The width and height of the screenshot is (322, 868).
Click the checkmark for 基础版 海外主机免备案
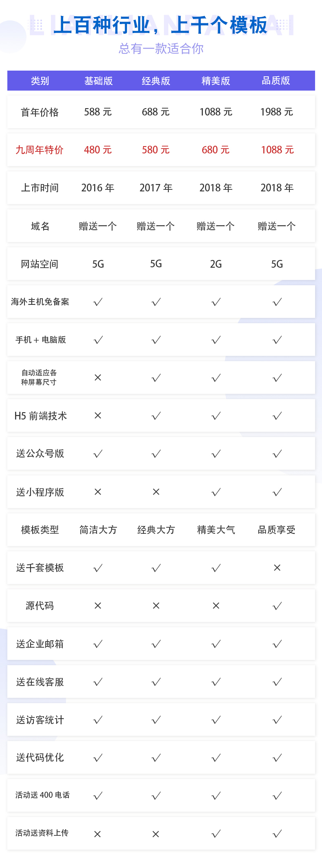(98, 302)
